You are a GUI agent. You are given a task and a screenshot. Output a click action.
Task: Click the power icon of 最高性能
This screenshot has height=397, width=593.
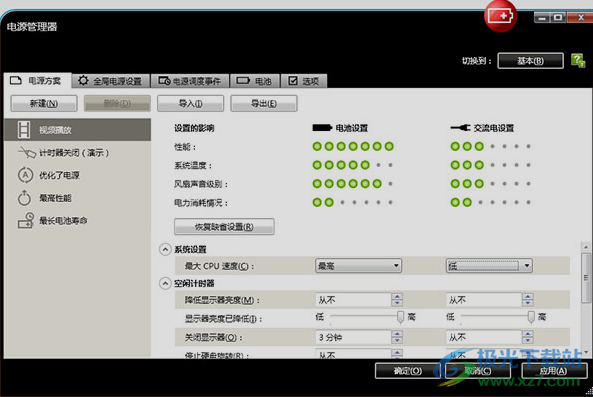pyautogui.click(x=25, y=198)
